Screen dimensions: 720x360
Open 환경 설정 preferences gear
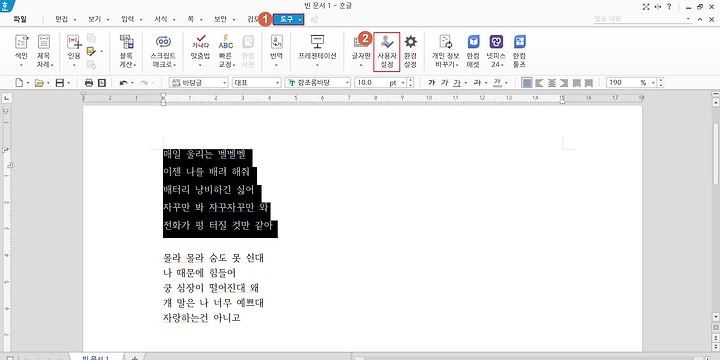tap(410, 52)
